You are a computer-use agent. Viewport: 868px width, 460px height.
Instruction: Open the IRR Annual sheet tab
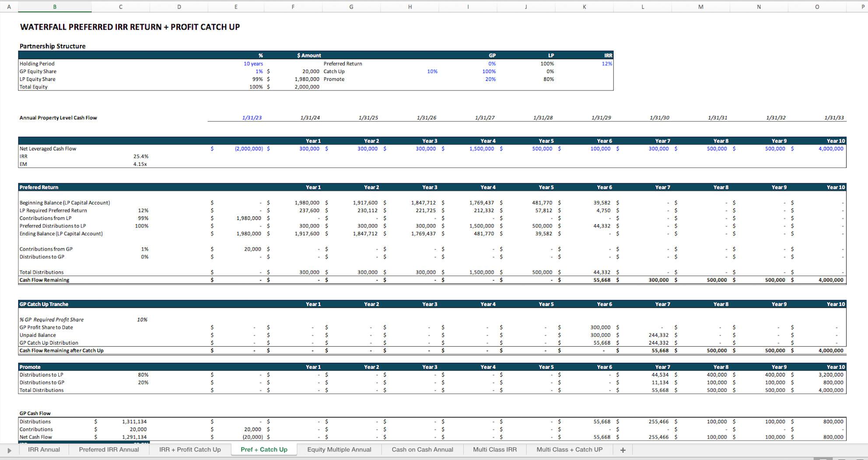coord(44,450)
